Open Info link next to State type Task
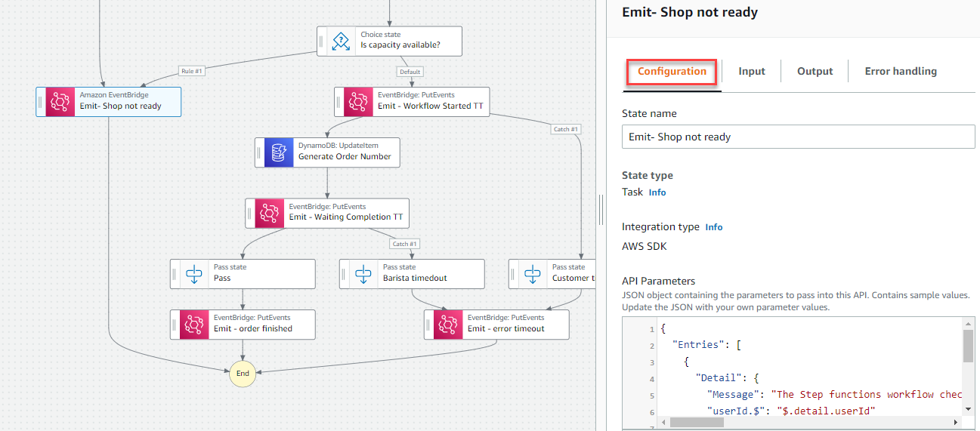The width and height of the screenshot is (980, 431). click(x=657, y=192)
